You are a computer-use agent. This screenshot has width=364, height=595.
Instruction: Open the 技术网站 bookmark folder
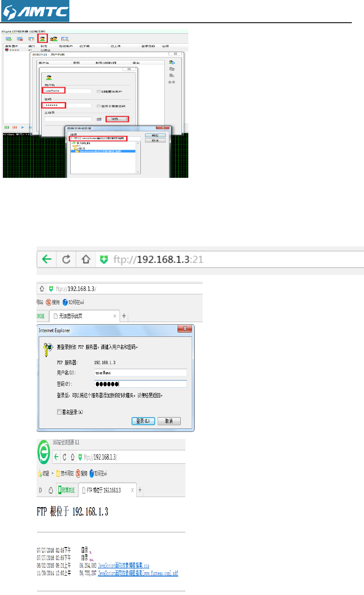[65, 473]
